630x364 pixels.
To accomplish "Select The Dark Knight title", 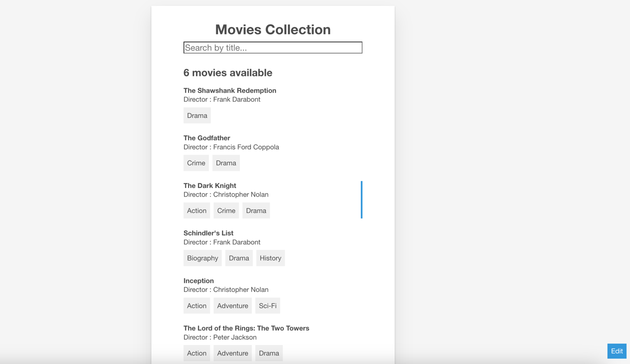I will (x=210, y=186).
